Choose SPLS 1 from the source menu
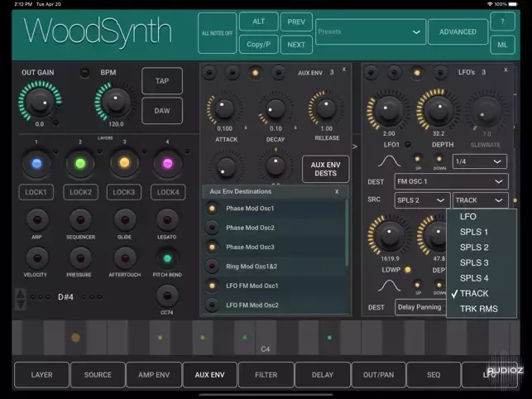Image resolution: width=532 pixels, height=399 pixels. [482, 232]
